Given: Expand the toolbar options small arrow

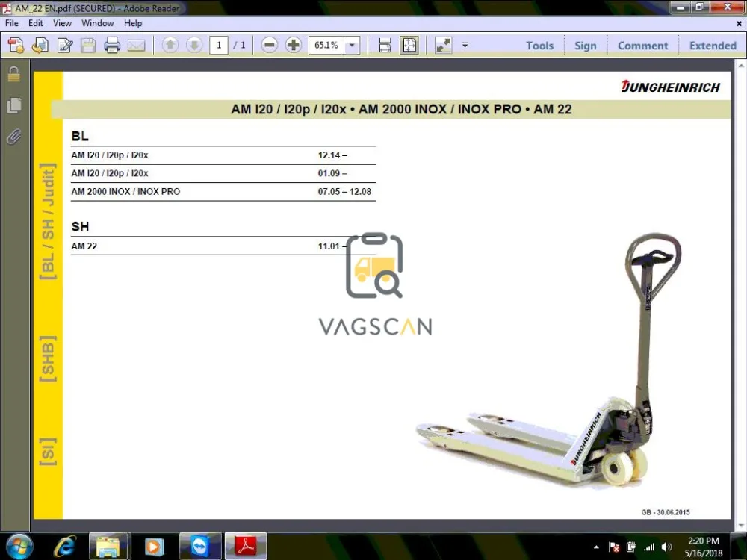Looking at the screenshot, I should (x=465, y=46).
